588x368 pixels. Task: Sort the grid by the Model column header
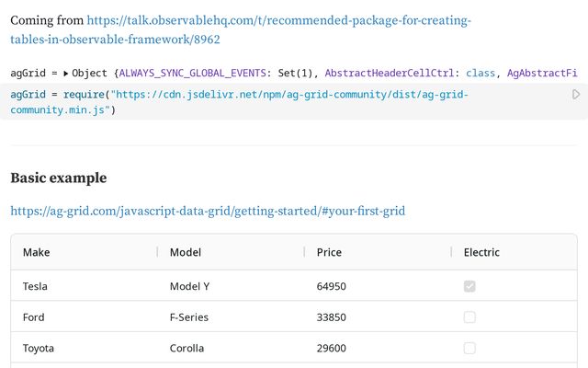186,252
